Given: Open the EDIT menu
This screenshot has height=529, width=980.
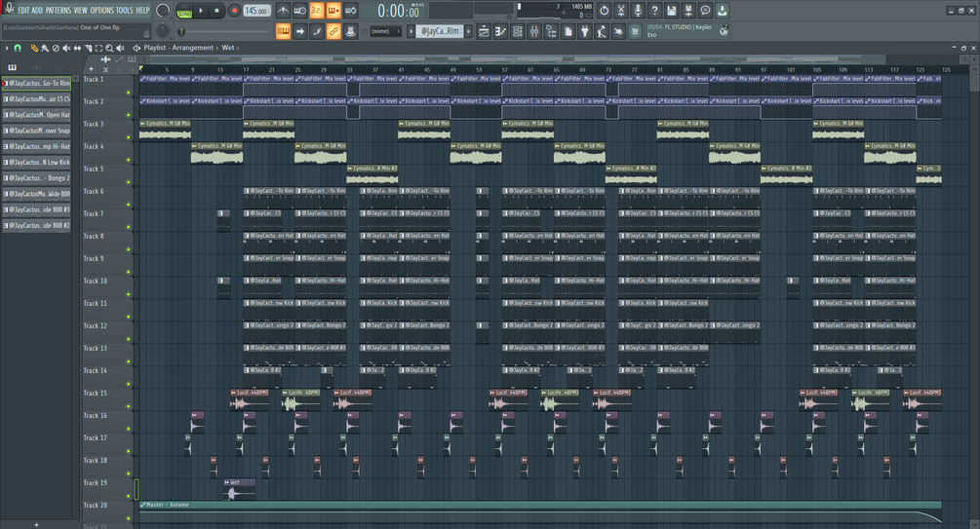Looking at the screenshot, I should pyautogui.click(x=23, y=11).
